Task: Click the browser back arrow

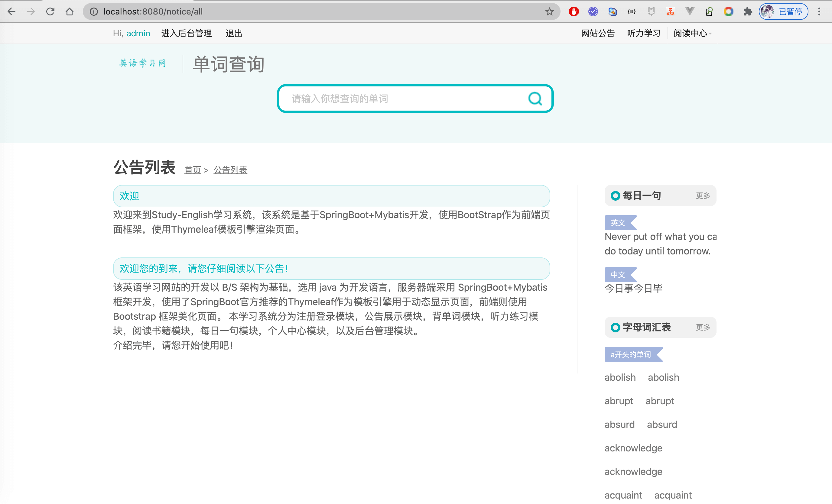Action: [11, 11]
